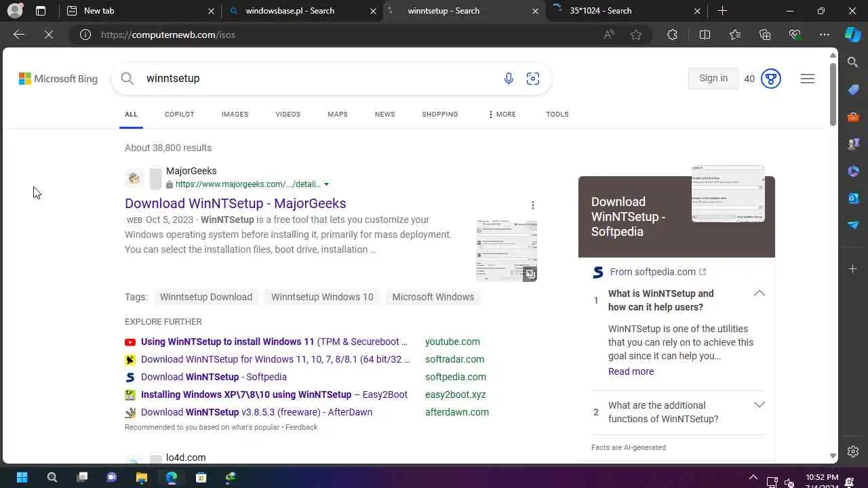868x488 pixels.
Task: Open the Copilot sidebar button
Action: pyautogui.click(x=852, y=35)
